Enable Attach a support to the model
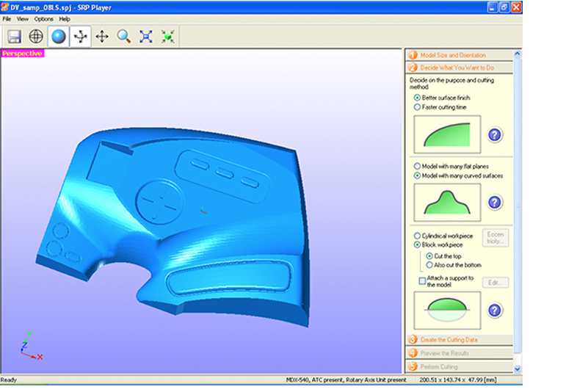Viewport: 577px width, 392px height. 422,280
